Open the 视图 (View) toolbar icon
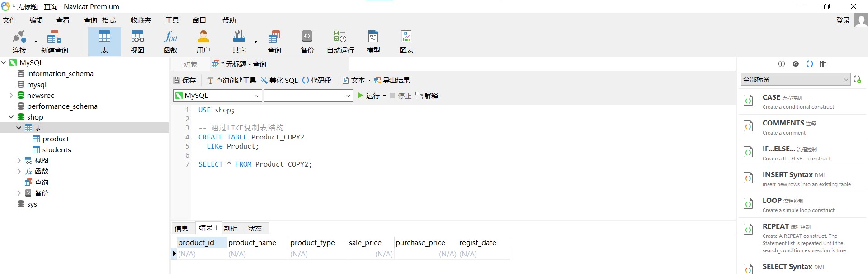This screenshot has height=274, width=868. [x=137, y=41]
